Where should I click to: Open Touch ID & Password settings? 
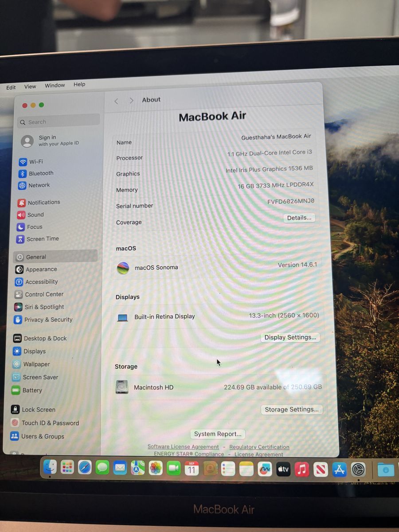[45, 423]
